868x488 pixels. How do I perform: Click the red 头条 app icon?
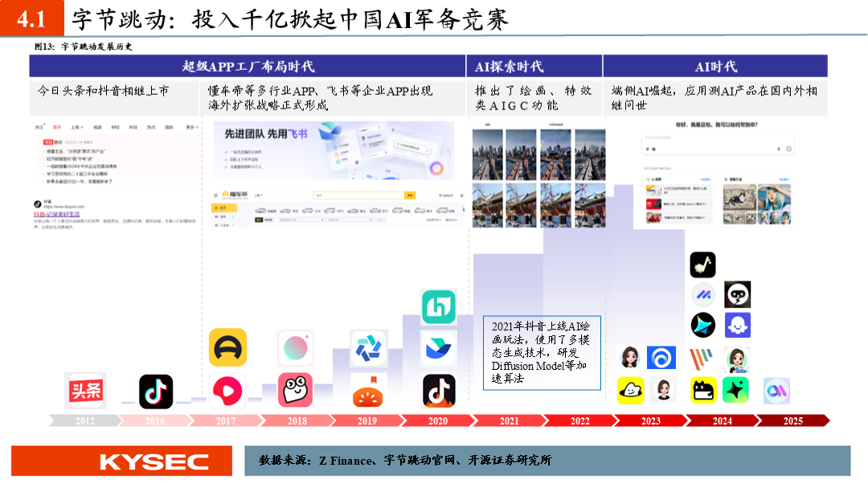85,391
